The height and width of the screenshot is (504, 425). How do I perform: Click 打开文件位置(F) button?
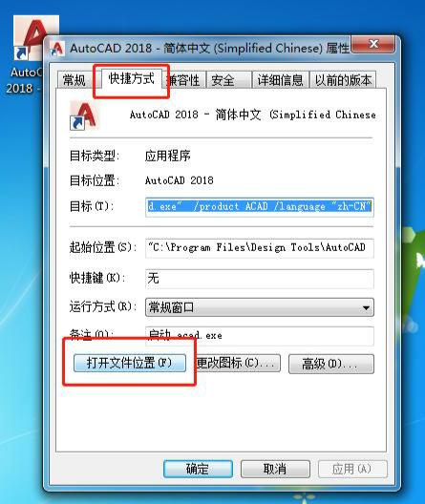coord(130,364)
